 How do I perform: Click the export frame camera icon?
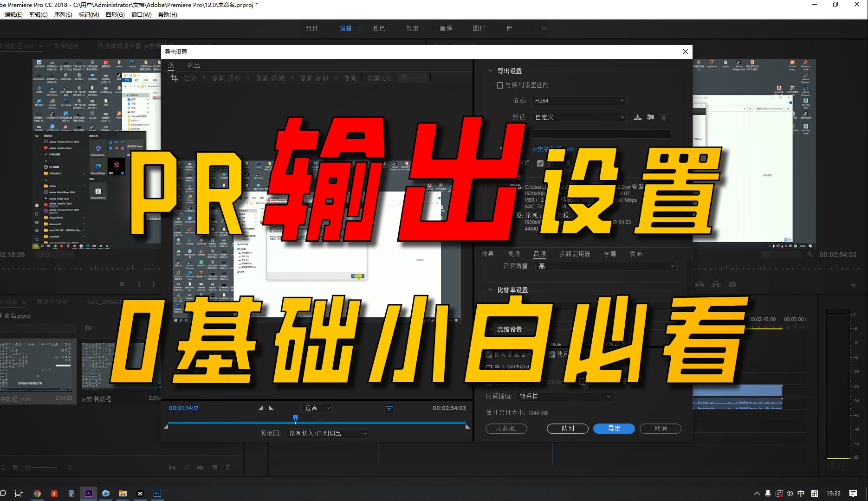pos(732,284)
